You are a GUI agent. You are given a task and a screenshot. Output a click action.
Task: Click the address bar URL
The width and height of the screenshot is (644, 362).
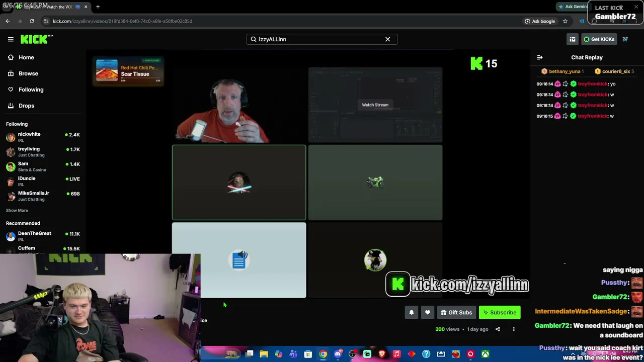coord(123,21)
